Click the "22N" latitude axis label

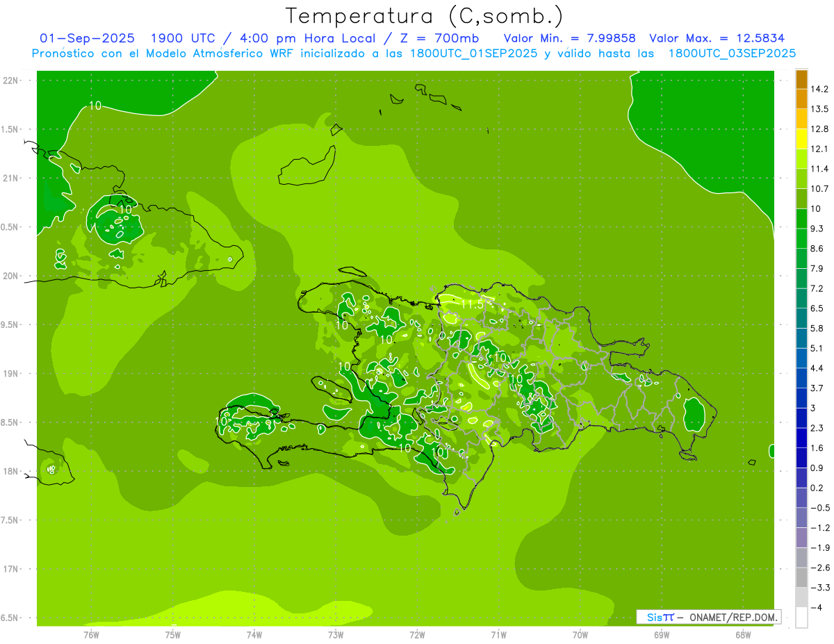[x=11, y=81]
